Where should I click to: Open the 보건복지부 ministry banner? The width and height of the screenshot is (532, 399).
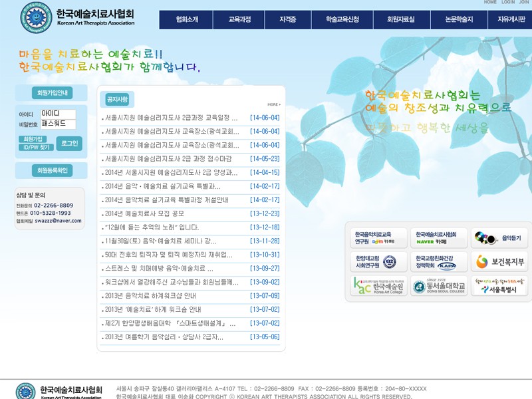499,262
